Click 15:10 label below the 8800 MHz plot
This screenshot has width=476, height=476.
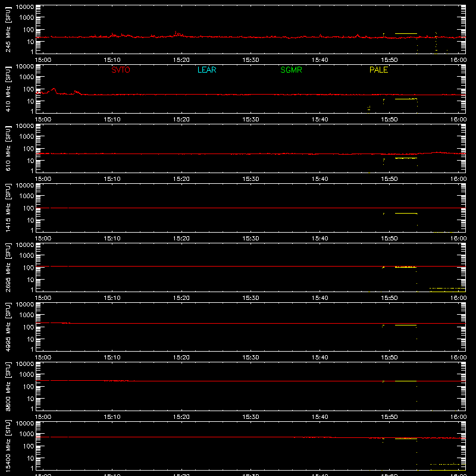(x=112, y=417)
